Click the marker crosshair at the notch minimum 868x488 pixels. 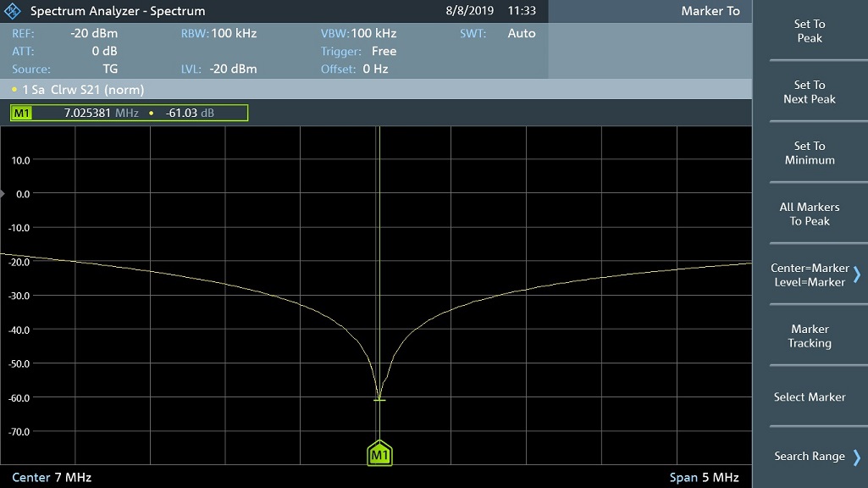pyautogui.click(x=379, y=399)
